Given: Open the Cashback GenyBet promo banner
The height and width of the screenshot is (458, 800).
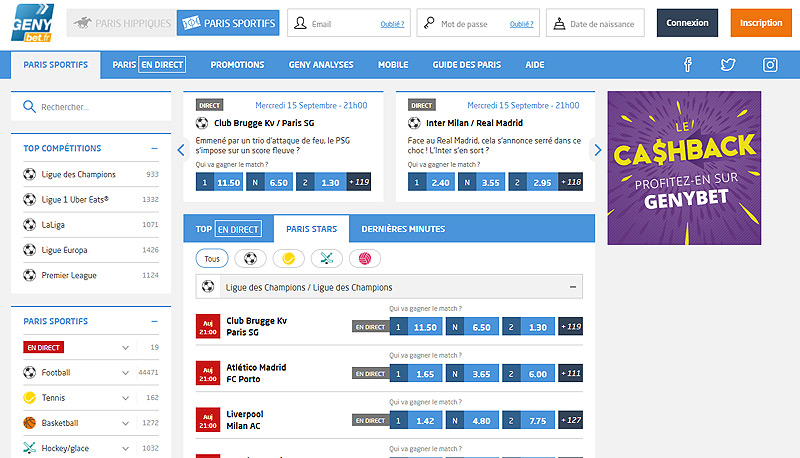Looking at the screenshot, I should coord(684,168).
